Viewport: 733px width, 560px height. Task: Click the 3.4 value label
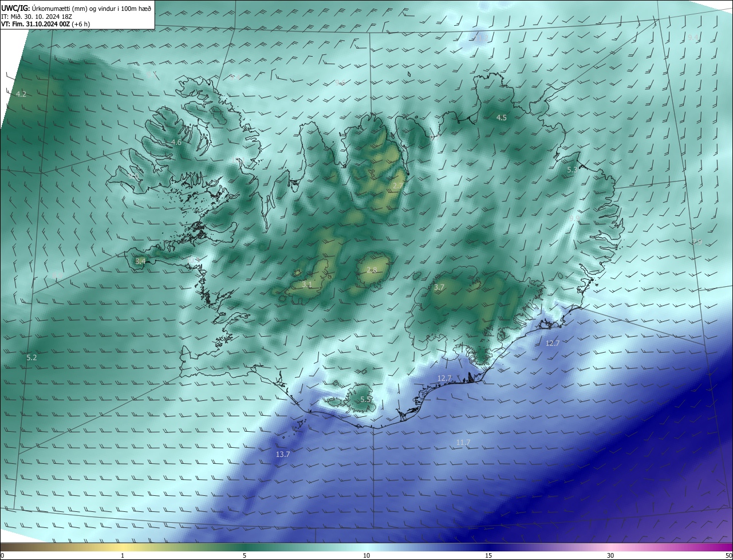coord(140,261)
